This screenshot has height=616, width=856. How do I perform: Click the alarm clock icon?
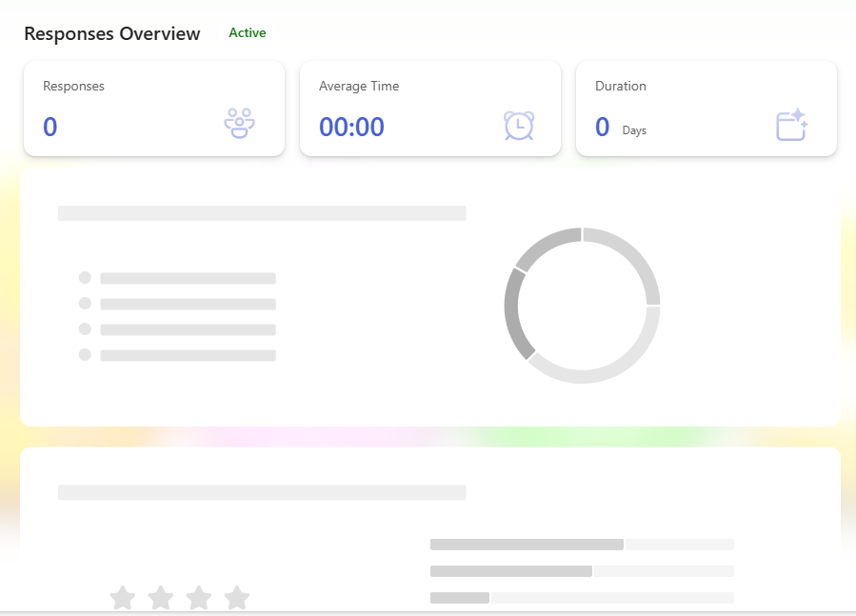tap(519, 126)
